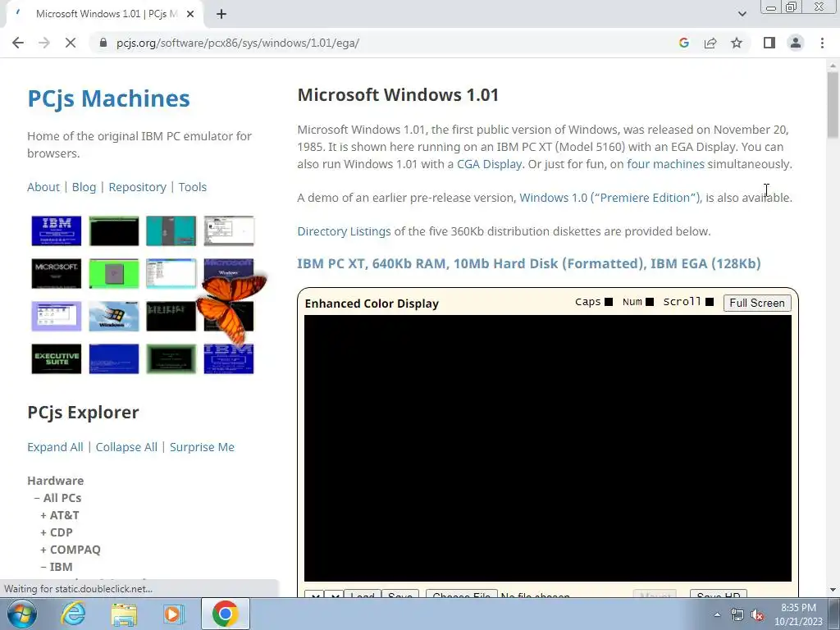
Task: Click Collapse All in PCjs Explorer
Action: pyautogui.click(x=126, y=447)
